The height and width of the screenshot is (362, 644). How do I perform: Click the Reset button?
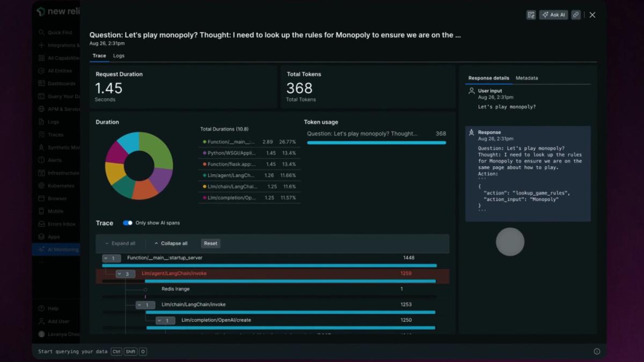point(211,243)
